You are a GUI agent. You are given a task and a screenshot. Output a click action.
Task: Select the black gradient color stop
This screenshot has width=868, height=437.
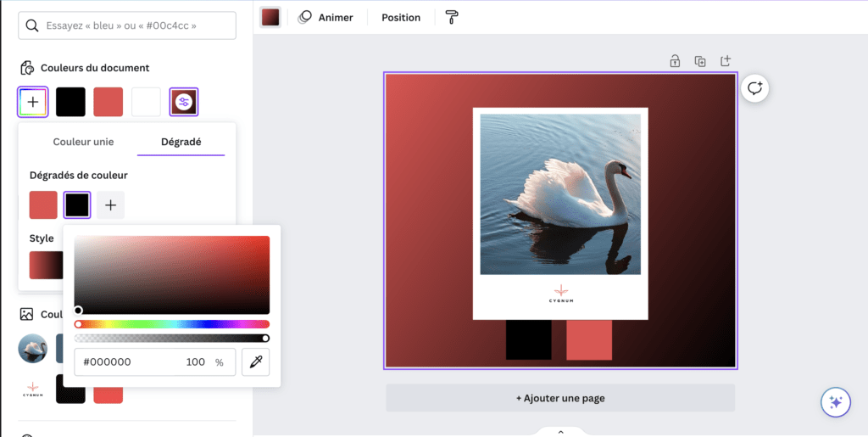[77, 205]
